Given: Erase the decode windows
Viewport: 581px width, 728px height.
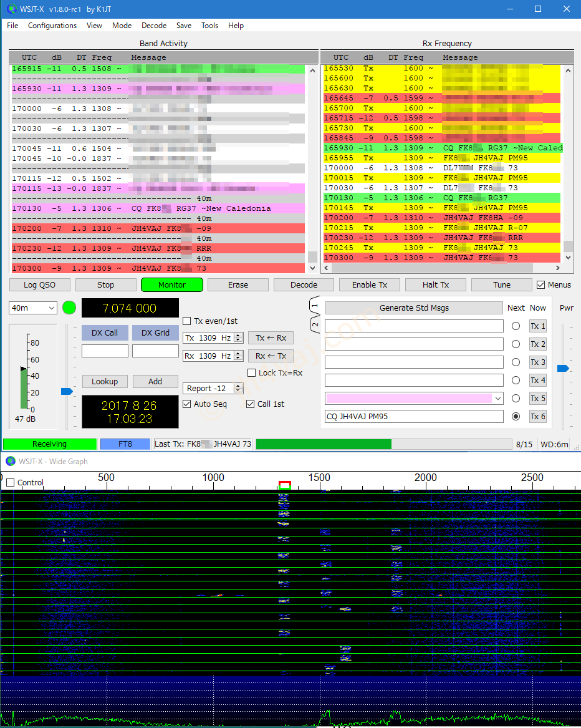Looking at the screenshot, I should (x=238, y=284).
